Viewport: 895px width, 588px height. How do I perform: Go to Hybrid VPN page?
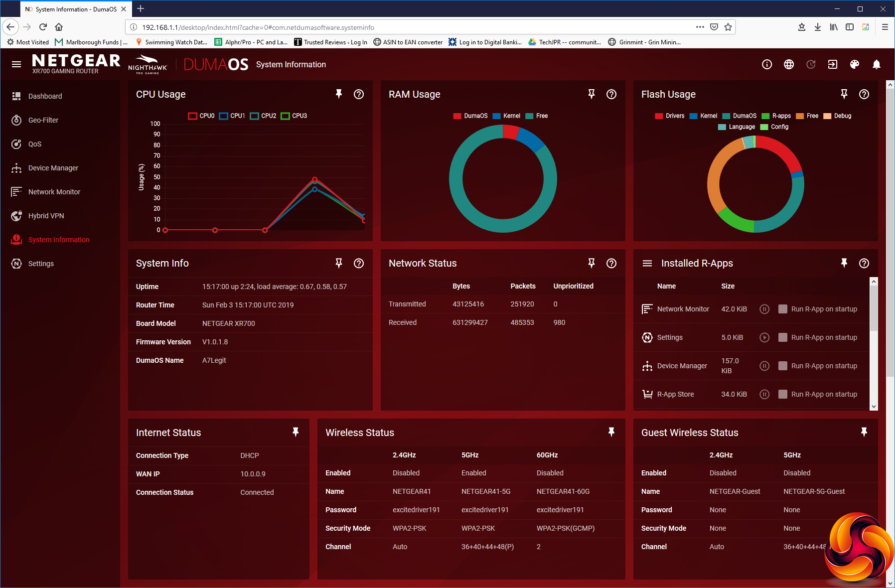(46, 216)
